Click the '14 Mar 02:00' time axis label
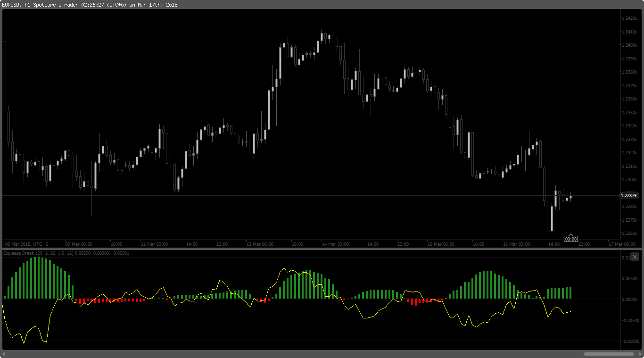This screenshot has height=358, width=644. [335, 244]
